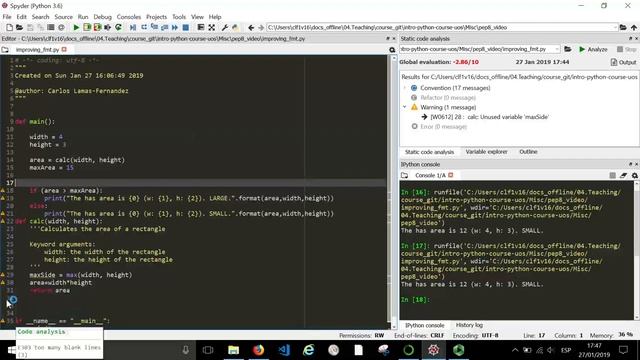Open the View menu
640x360 pixels.
[x=197, y=17]
